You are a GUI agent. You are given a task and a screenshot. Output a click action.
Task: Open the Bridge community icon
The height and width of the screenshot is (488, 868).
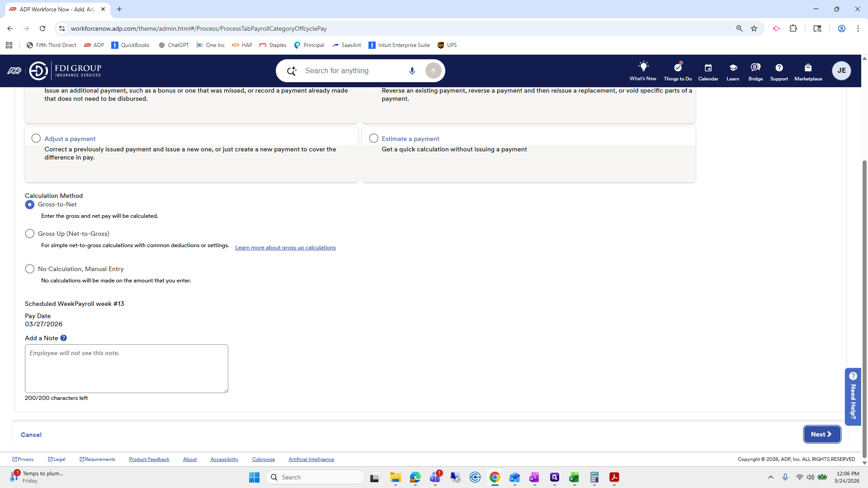pyautogui.click(x=755, y=68)
